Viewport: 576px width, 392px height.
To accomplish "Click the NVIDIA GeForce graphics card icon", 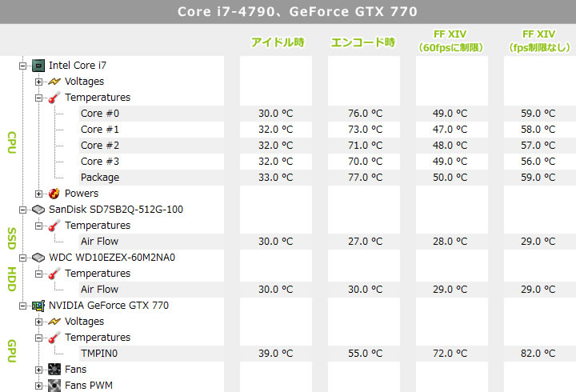I will coord(38,306).
